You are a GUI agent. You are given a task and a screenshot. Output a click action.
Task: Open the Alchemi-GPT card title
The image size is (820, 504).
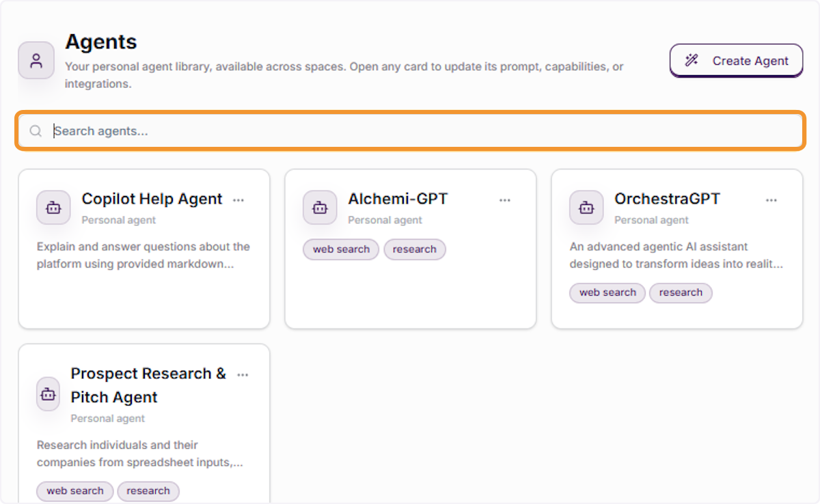pyautogui.click(x=398, y=199)
